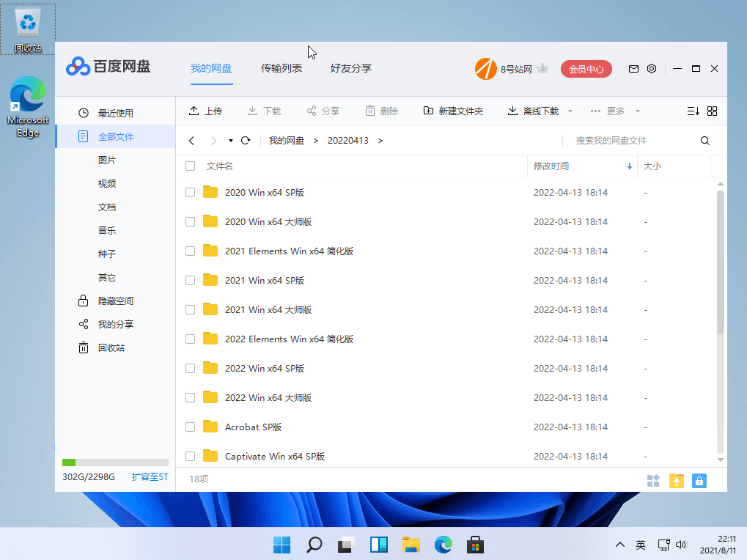The image size is (747, 560).
Task: Sort by the 文件名 column header
Action: [x=219, y=166]
